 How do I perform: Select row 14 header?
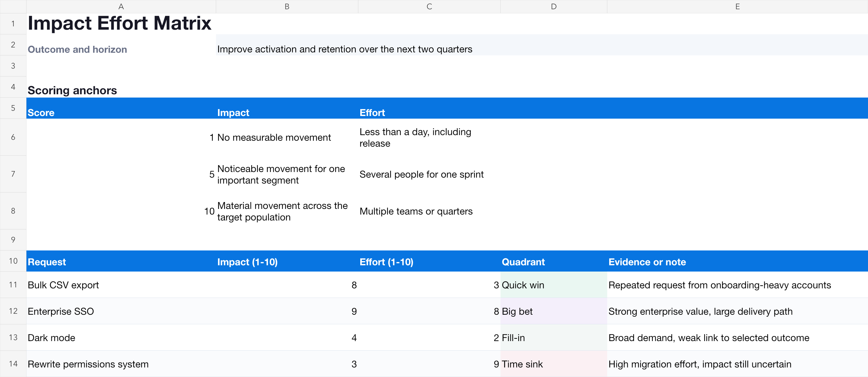tap(13, 364)
